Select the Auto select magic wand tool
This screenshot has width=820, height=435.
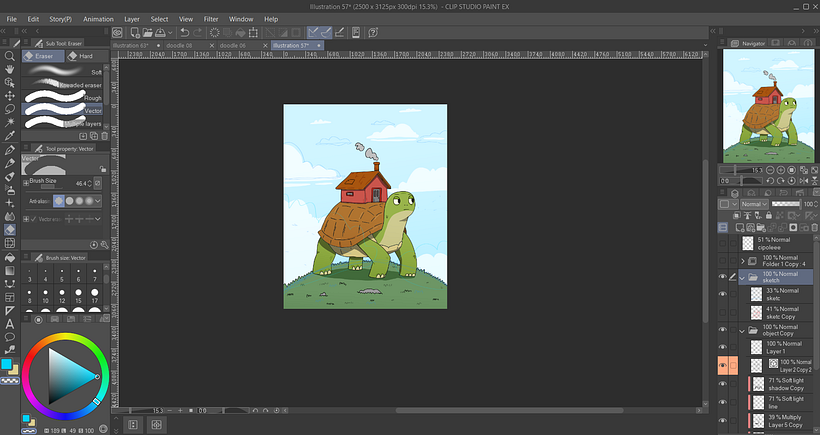tap(9, 122)
